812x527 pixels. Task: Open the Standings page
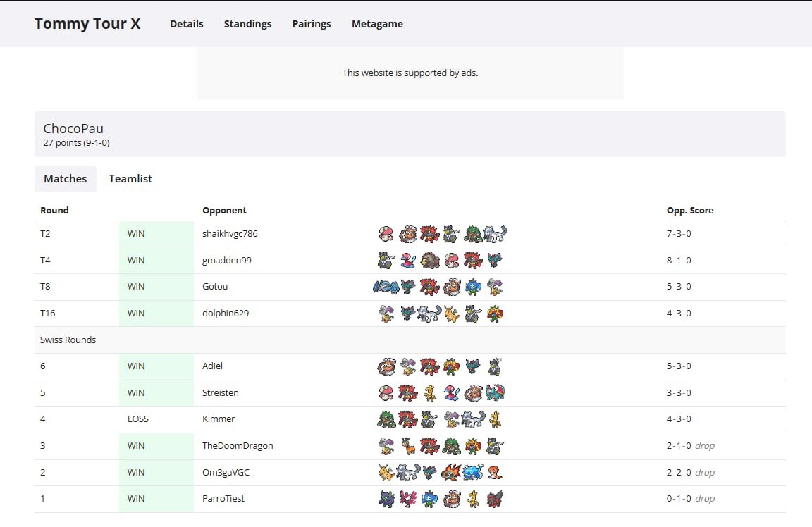[x=247, y=24]
